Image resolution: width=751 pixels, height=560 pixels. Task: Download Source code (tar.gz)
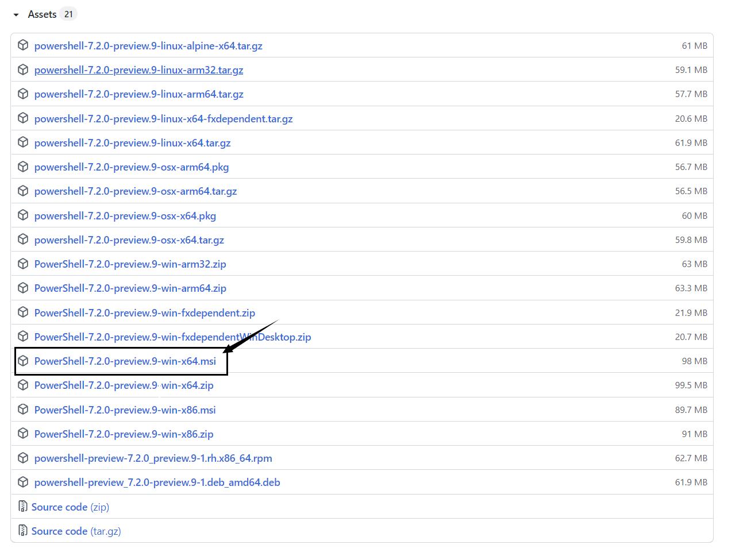(x=76, y=531)
